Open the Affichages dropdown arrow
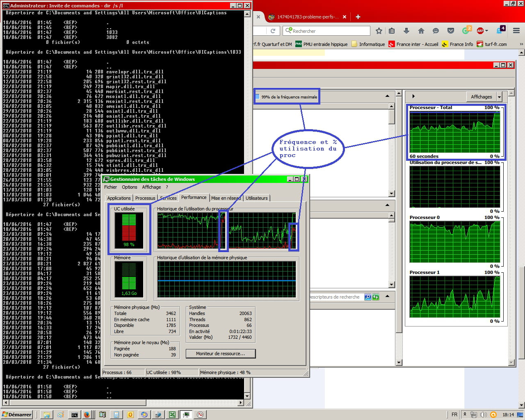The width and height of the screenshot is (525, 420). [x=499, y=97]
